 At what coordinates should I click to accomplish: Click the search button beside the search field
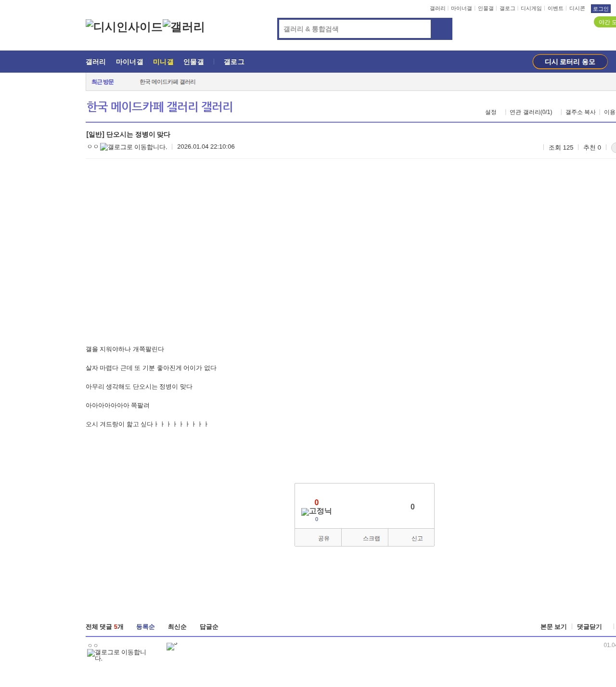[x=441, y=29]
